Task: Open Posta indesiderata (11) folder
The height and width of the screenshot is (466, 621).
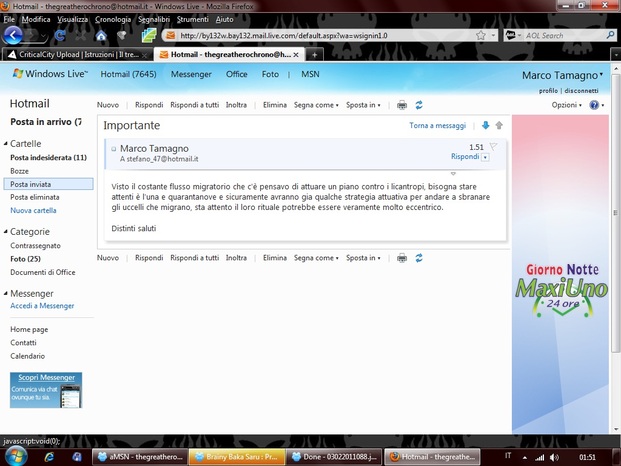Action: [x=48, y=158]
